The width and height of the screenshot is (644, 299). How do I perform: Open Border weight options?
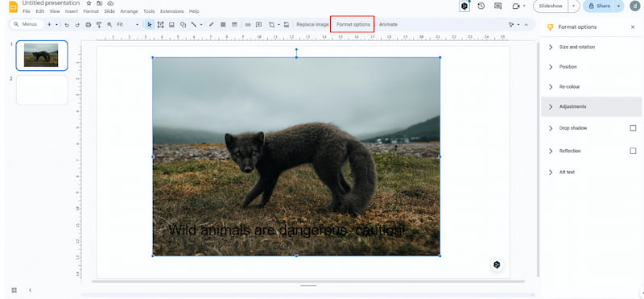(x=223, y=25)
